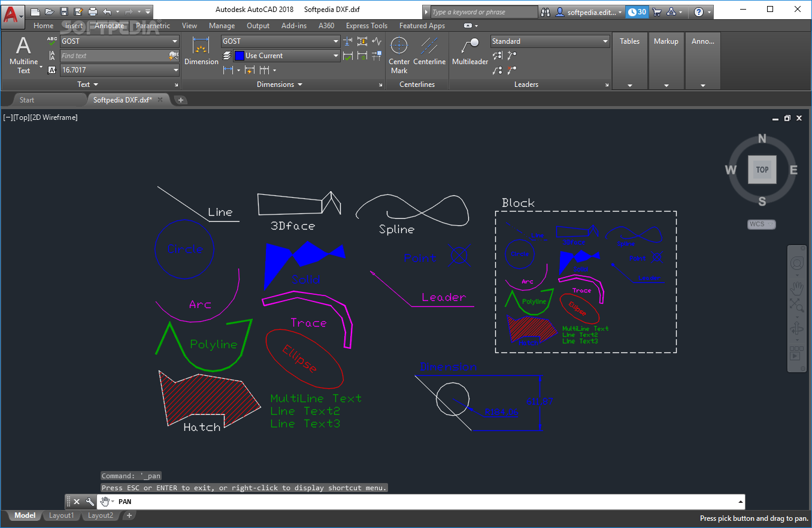Image resolution: width=812 pixels, height=528 pixels.
Task: Expand the command line history arrow
Action: click(x=741, y=502)
